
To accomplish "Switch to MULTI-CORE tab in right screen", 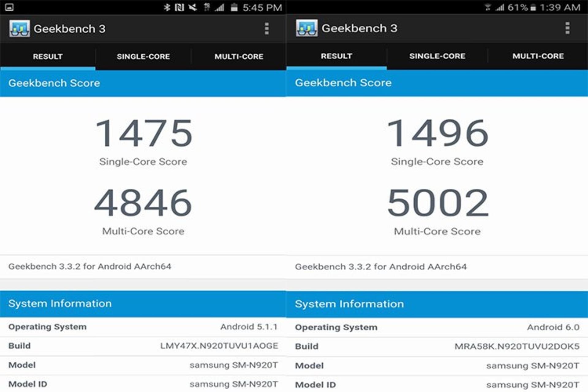I will pos(538,56).
